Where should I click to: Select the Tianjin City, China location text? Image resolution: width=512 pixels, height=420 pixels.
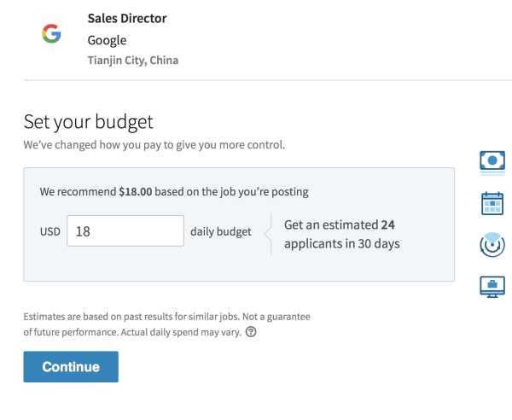click(x=132, y=61)
